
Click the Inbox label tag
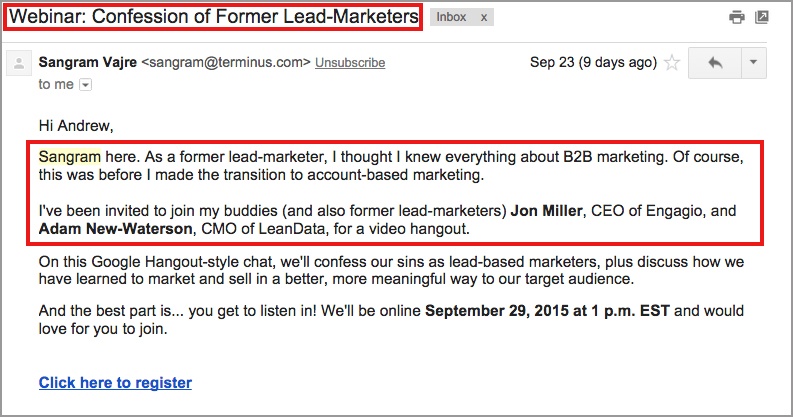click(451, 17)
